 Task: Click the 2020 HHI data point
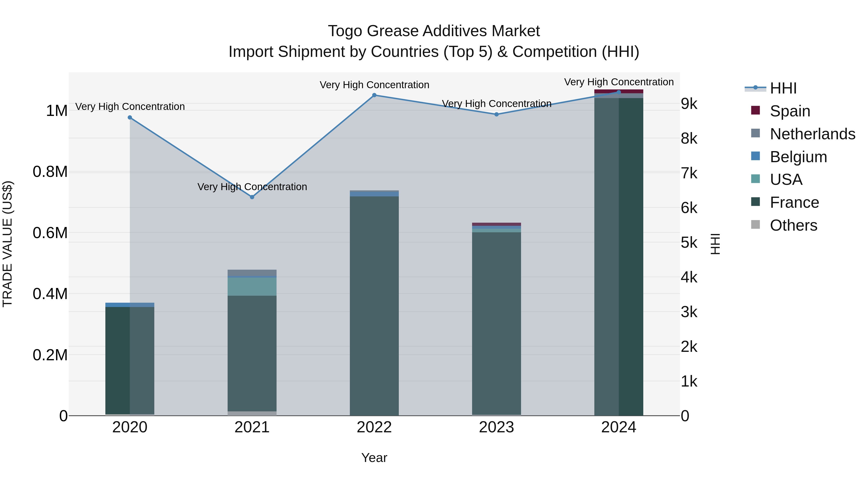[130, 118]
